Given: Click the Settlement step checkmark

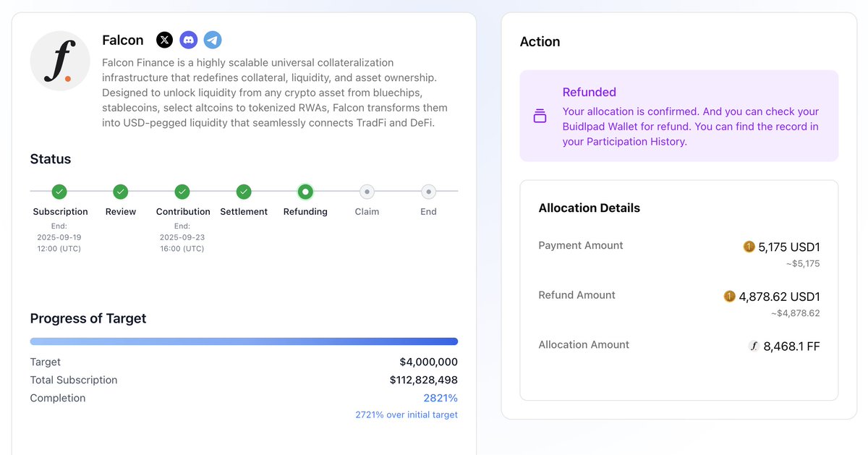Looking at the screenshot, I should pos(244,192).
